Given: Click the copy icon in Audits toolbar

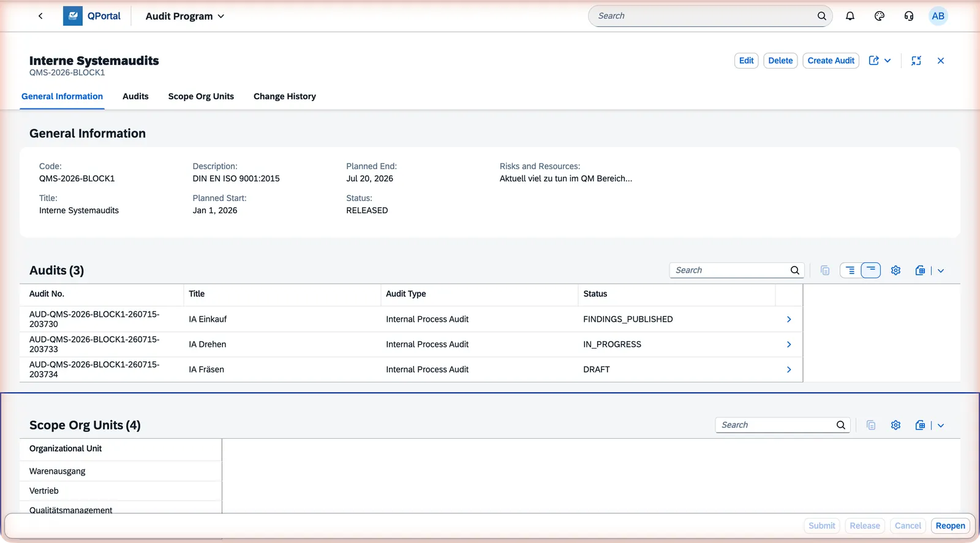Looking at the screenshot, I should (x=825, y=270).
